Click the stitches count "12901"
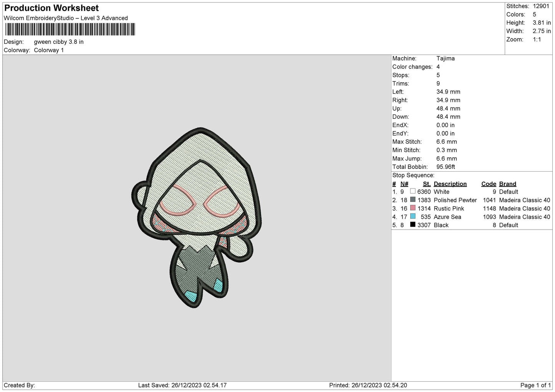 tap(541, 6)
